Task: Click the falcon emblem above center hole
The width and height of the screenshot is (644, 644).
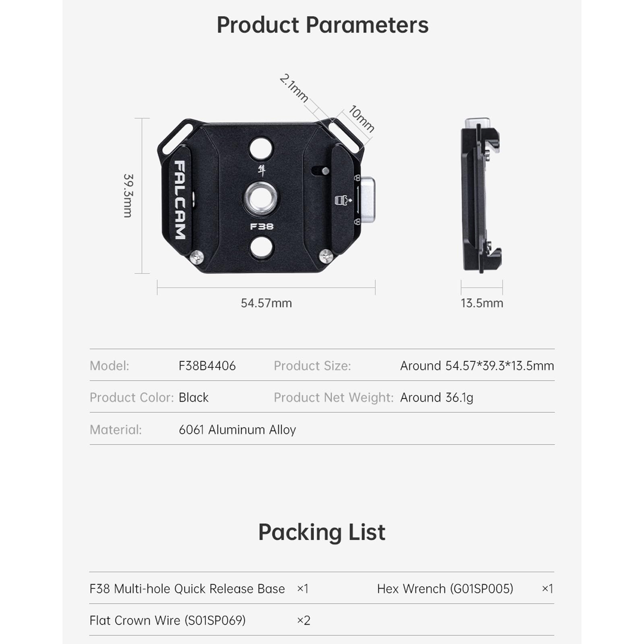Action: (262, 170)
